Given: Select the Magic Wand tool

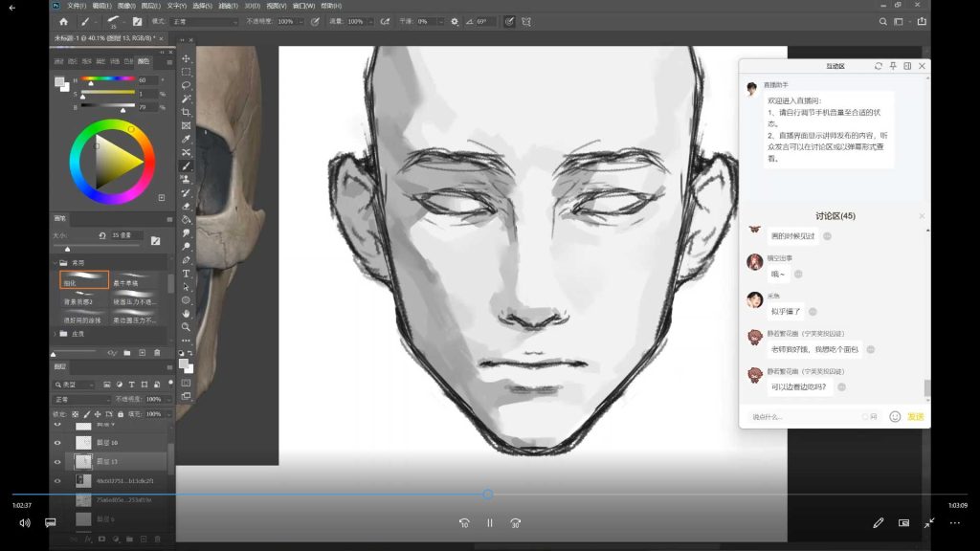Looking at the screenshot, I should (186, 99).
